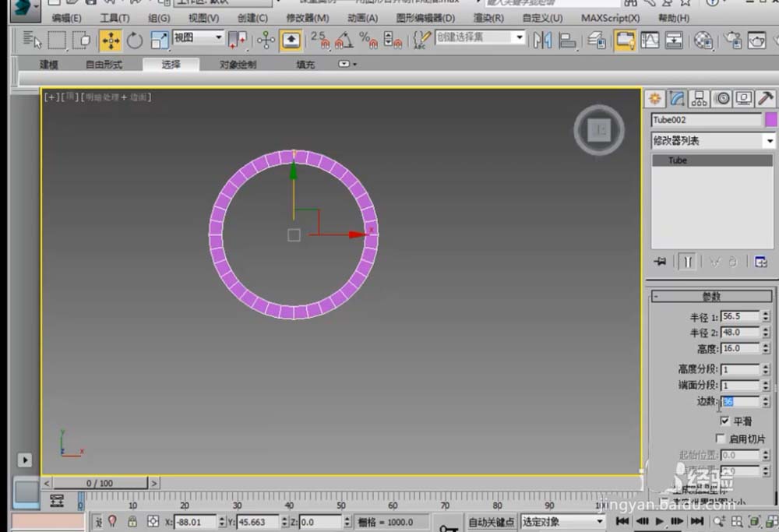Open the 渲染(R) menu
Image resolution: width=779 pixels, height=532 pixels.
click(488, 18)
